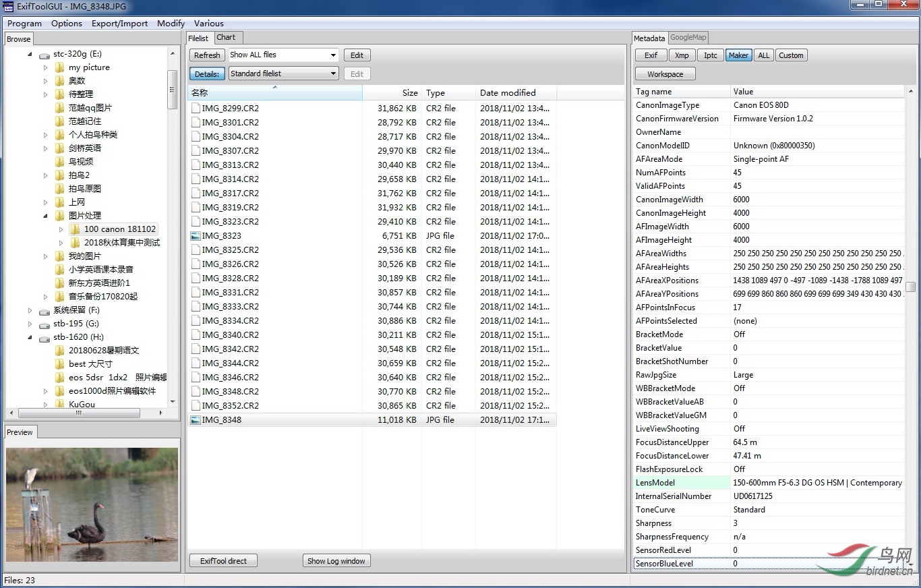Click the 图片处理 folder icon
The image size is (921, 588).
pyautogui.click(x=59, y=216)
